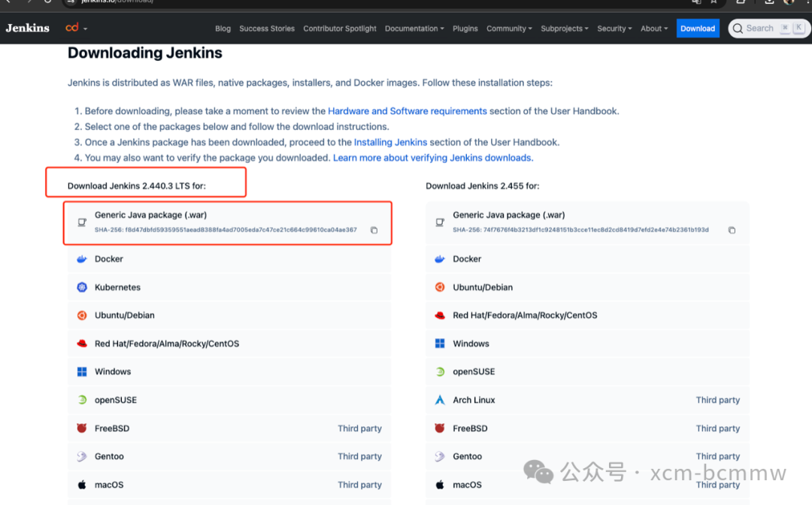Click the LTS war package Java icon
812x505 pixels.
click(x=82, y=222)
